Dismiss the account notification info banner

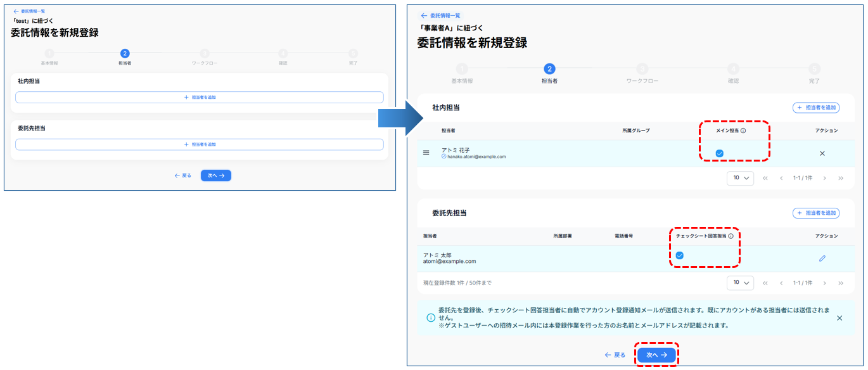839,318
